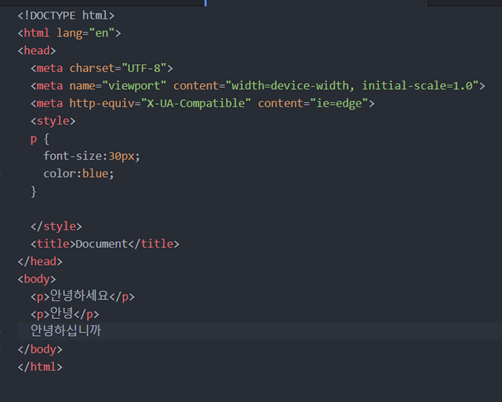Click the color blue value
Screen dimensions: 502x402
[x=95, y=174]
